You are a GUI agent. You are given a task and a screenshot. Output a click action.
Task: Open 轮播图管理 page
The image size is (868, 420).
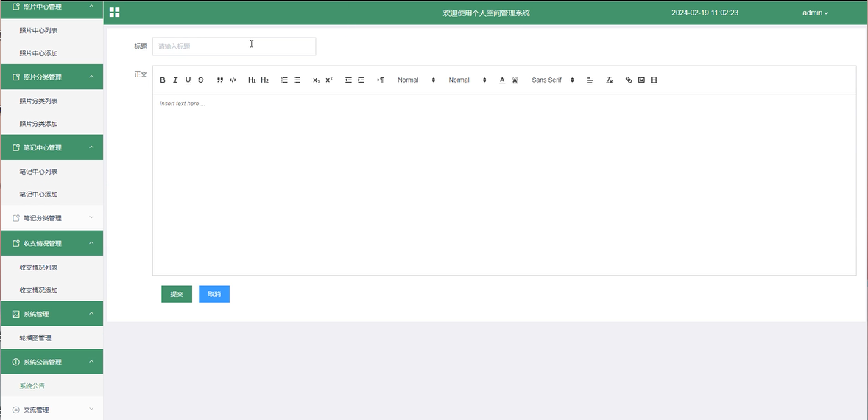click(52, 337)
